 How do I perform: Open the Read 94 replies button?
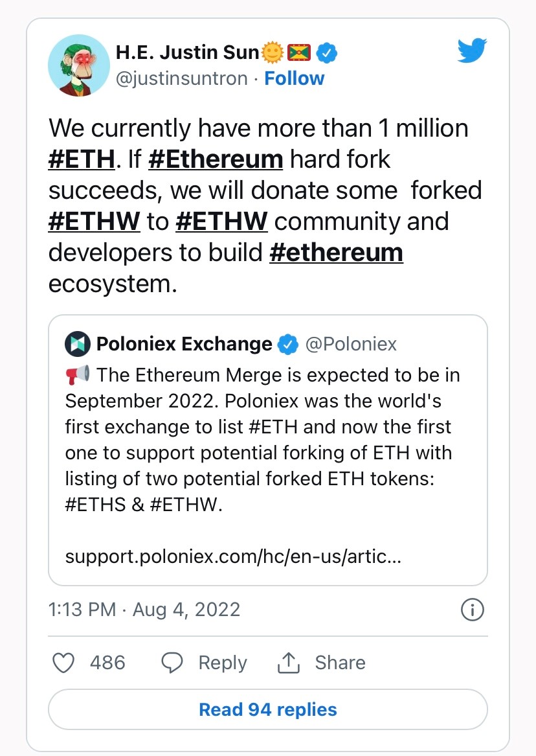coord(268,709)
